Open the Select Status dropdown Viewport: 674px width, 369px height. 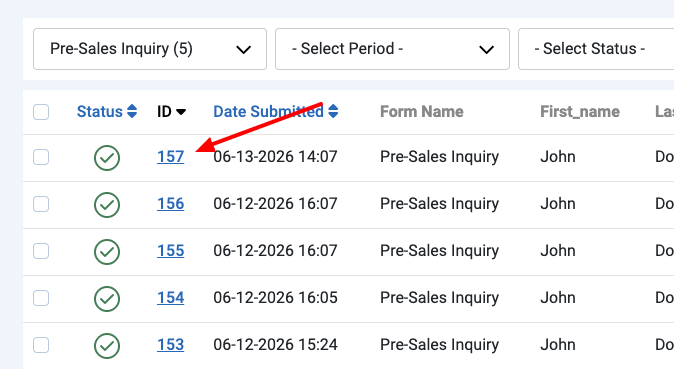pos(596,49)
